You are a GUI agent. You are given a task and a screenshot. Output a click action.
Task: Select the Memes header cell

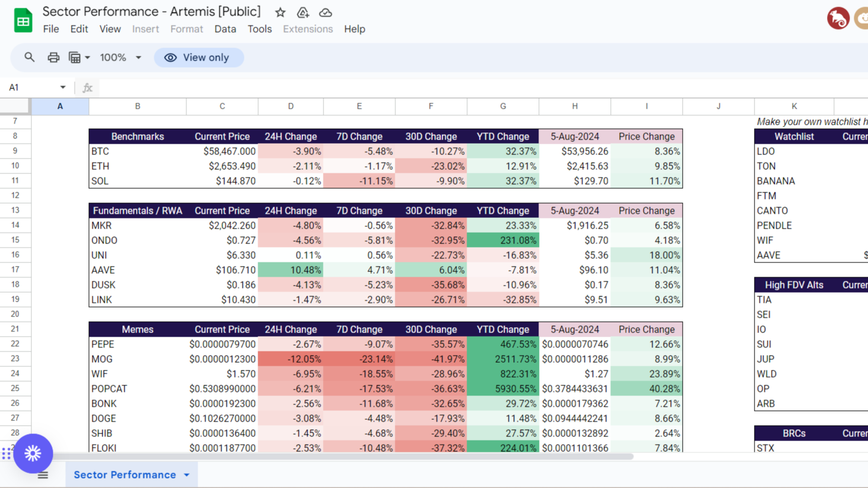pyautogui.click(x=138, y=329)
